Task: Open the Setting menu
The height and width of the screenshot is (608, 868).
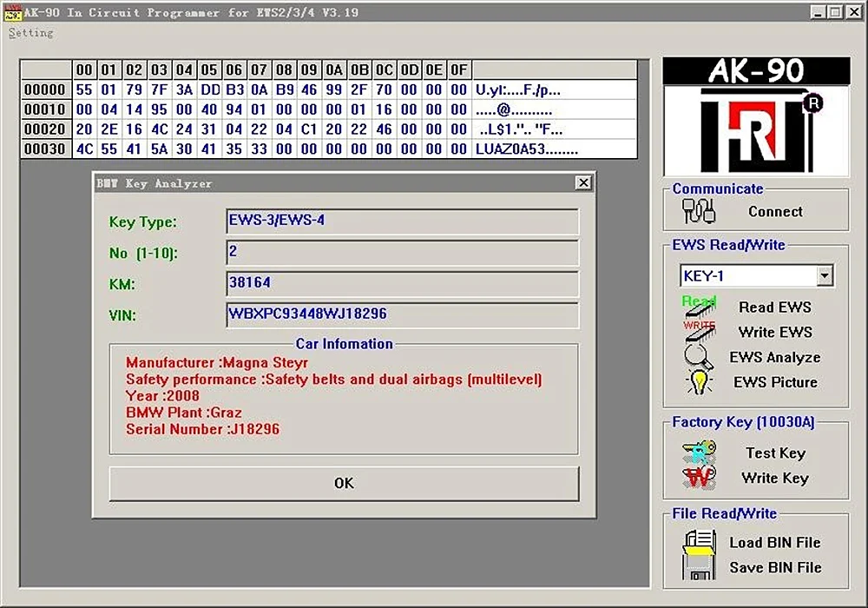Action: (31, 33)
